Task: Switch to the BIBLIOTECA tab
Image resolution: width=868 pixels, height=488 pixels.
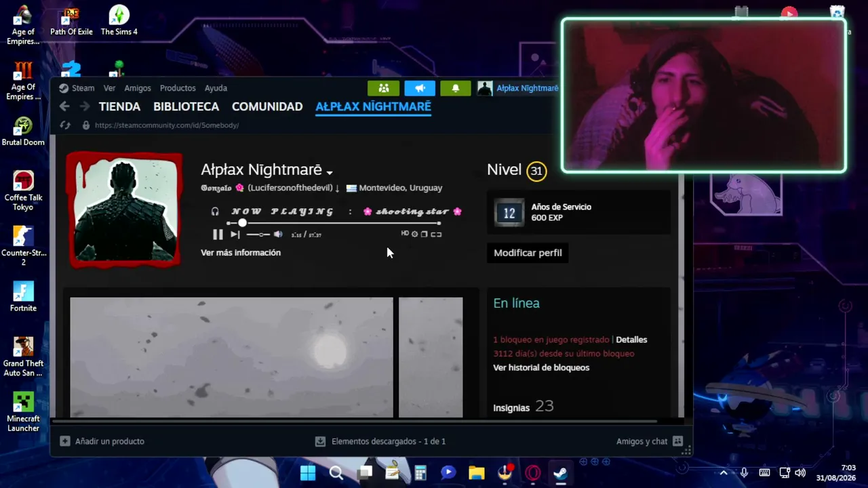Action: tap(186, 106)
